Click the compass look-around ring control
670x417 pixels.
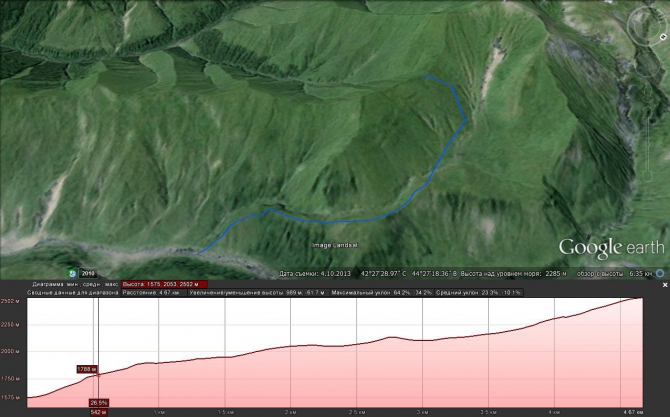(x=644, y=23)
